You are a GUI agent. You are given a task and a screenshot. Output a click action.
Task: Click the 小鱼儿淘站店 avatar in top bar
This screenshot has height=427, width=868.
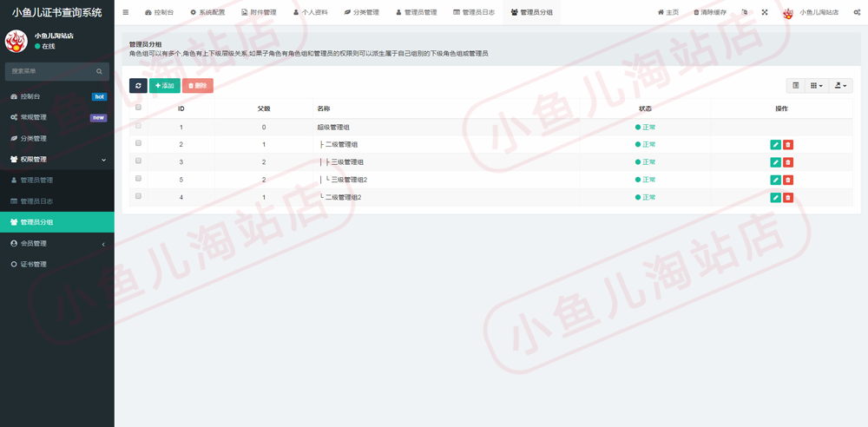point(788,13)
